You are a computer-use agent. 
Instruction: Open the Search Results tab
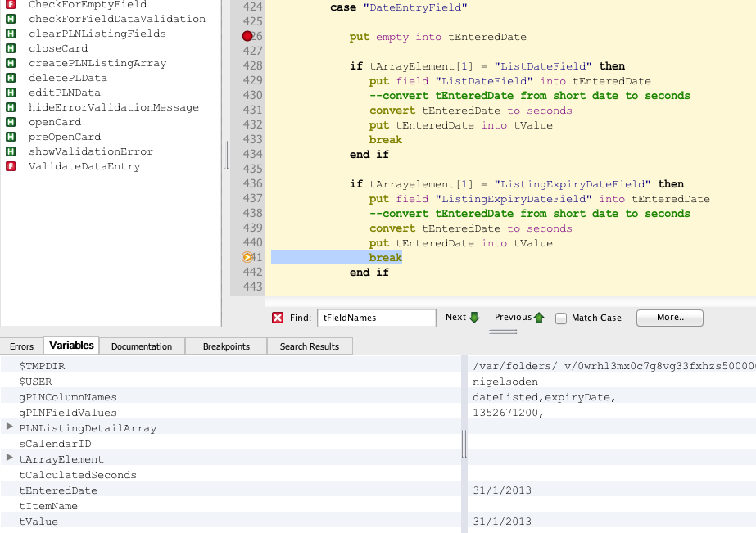pyautogui.click(x=310, y=346)
